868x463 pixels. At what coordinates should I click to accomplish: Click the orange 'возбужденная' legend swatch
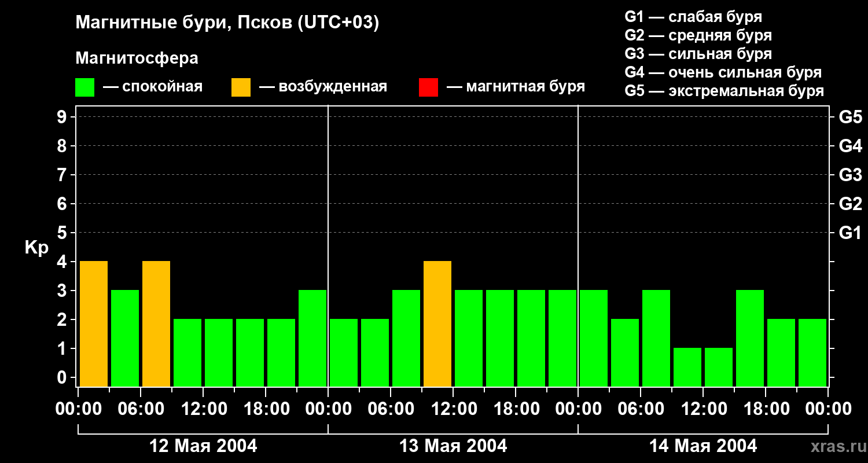[241, 87]
